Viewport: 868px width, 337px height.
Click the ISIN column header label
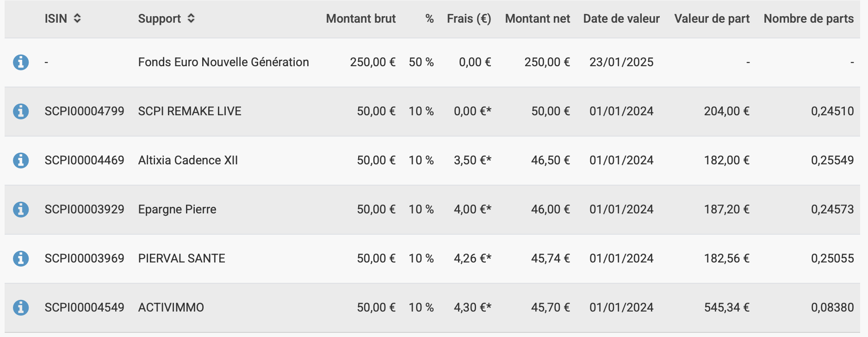(56, 19)
